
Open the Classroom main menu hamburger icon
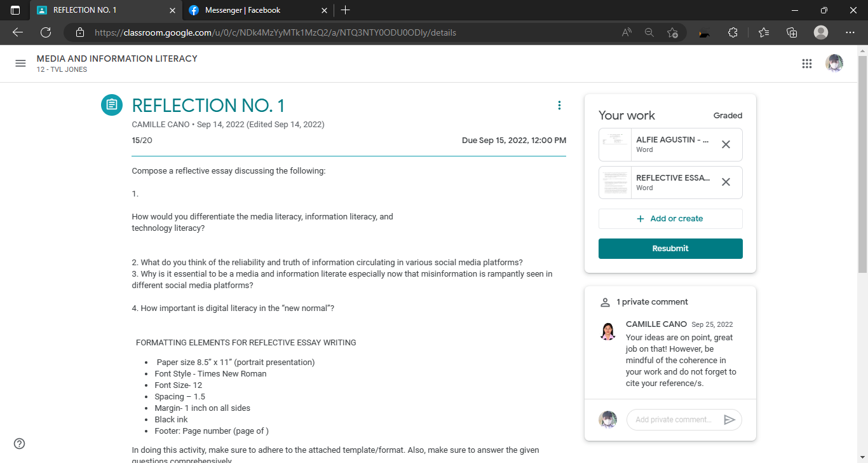(20, 63)
